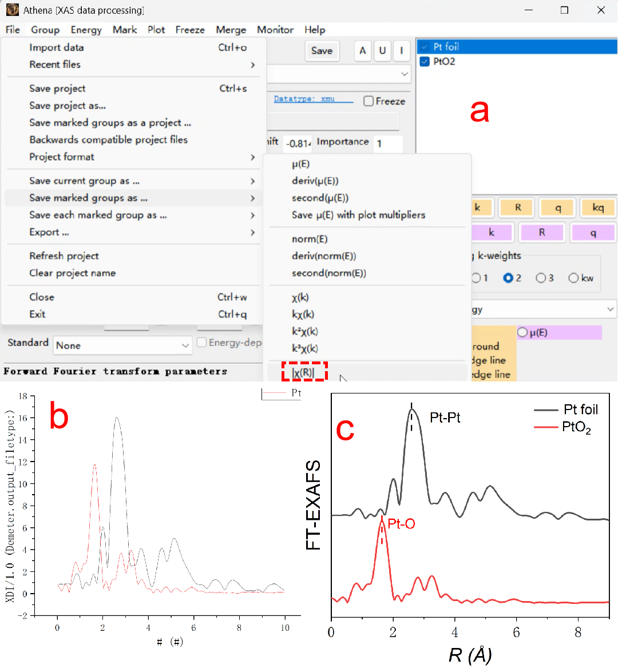
Task: Select the Pt foil group
Action: pyautogui.click(x=517, y=47)
